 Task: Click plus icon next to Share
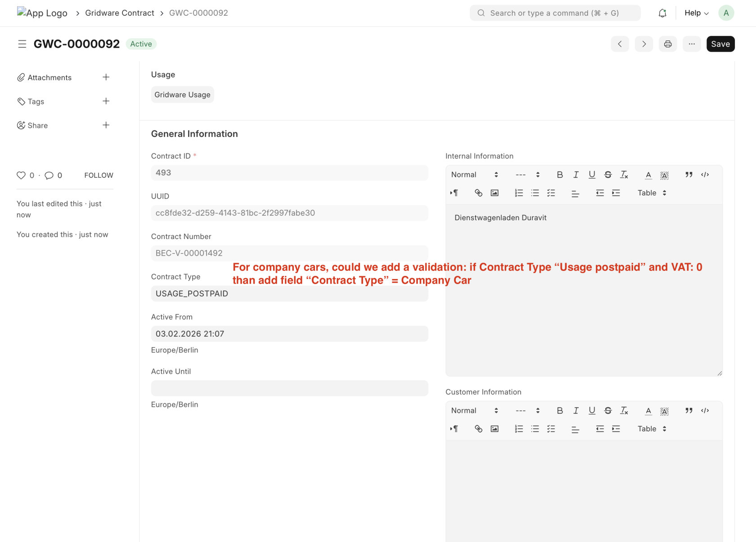(x=106, y=125)
